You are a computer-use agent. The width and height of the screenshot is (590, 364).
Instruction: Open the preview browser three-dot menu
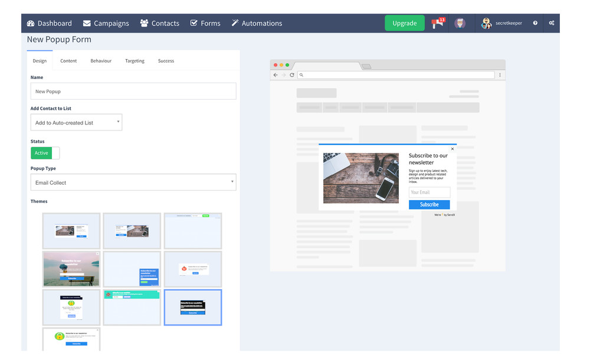500,75
